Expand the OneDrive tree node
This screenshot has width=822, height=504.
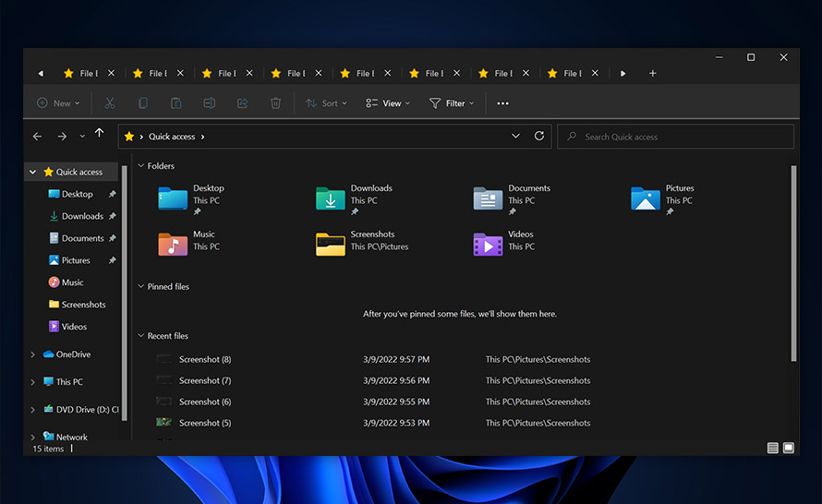[33, 354]
